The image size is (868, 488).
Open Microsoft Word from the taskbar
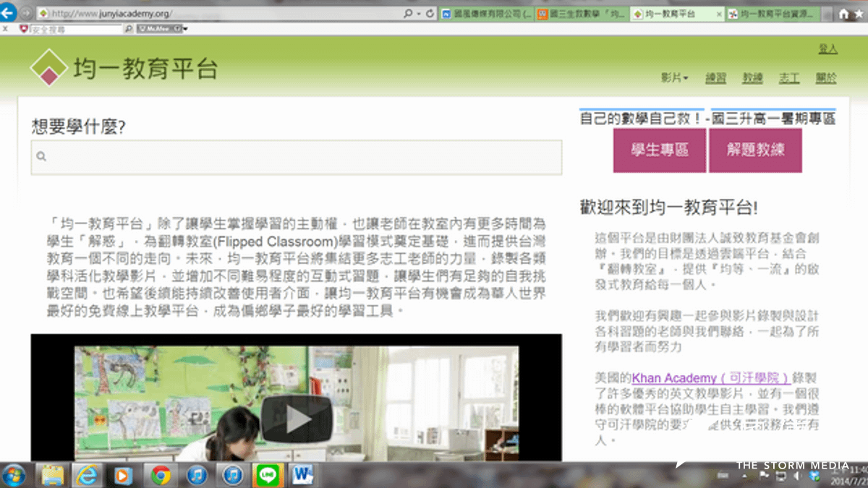pyautogui.click(x=302, y=476)
